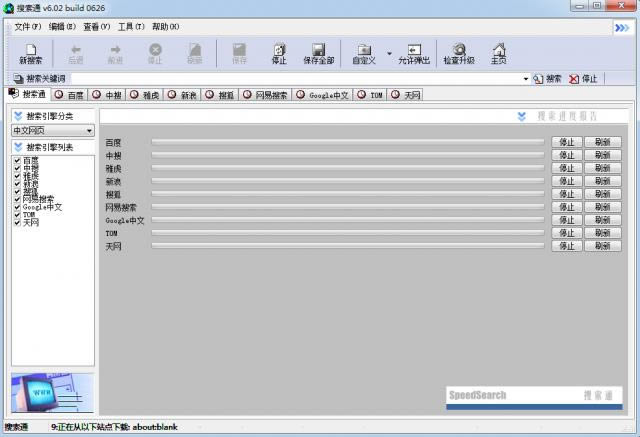Open the 文件(F) menu

[28, 27]
